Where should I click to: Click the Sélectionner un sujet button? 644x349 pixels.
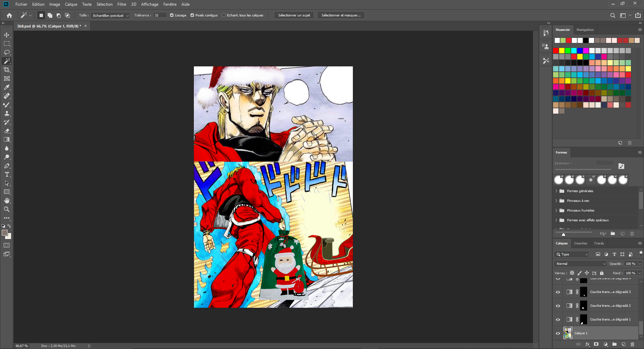[294, 15]
